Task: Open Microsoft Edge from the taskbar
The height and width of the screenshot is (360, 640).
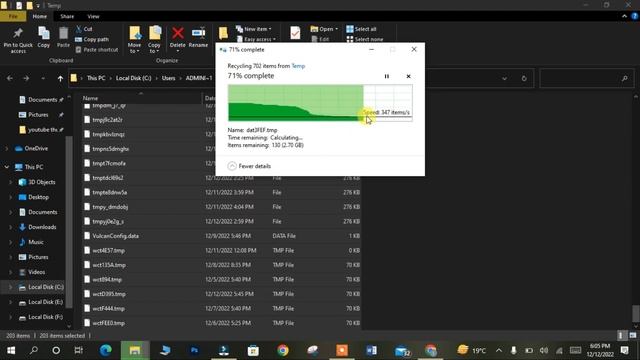Action: [106, 350]
